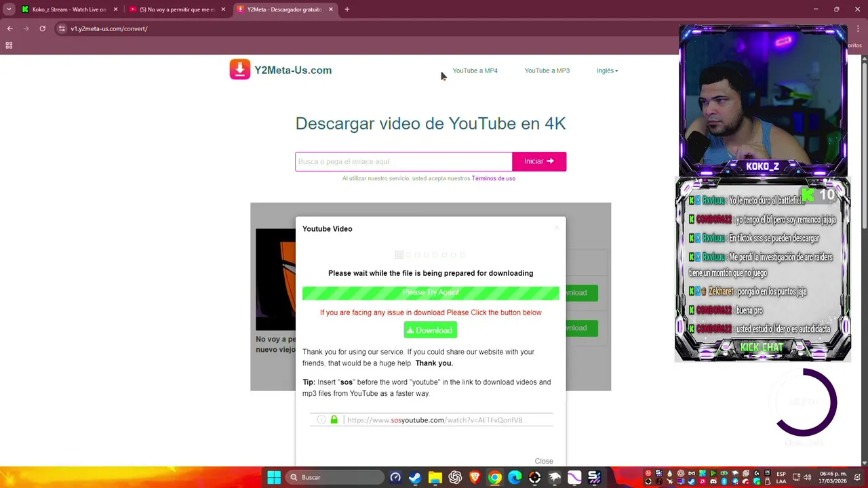
Task: Click the green Download button in dialog
Action: 430,330
